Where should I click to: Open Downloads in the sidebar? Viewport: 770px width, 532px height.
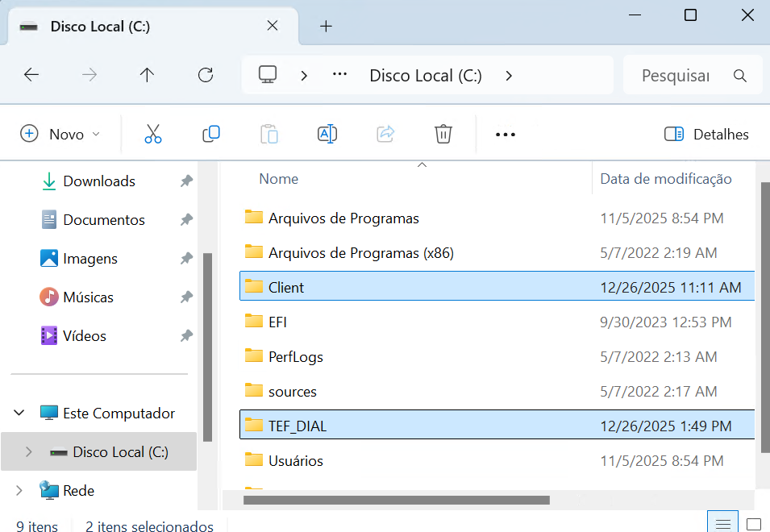[x=99, y=181]
